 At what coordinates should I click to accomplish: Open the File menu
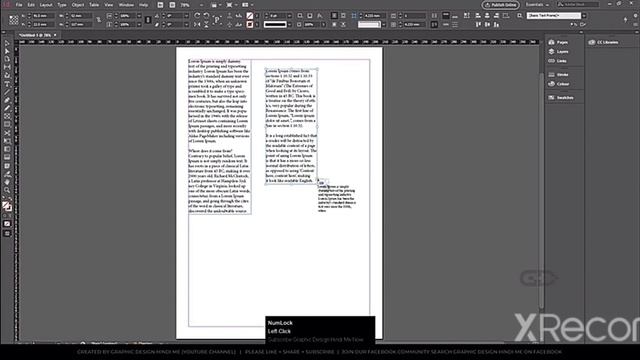pos(19,5)
